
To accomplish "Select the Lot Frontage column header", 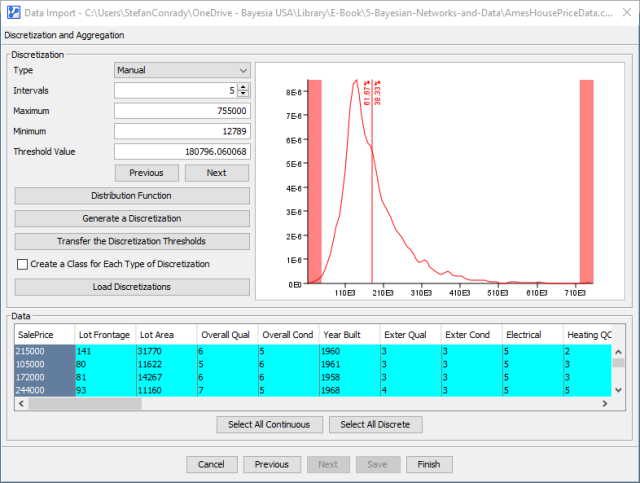I will point(105,335).
